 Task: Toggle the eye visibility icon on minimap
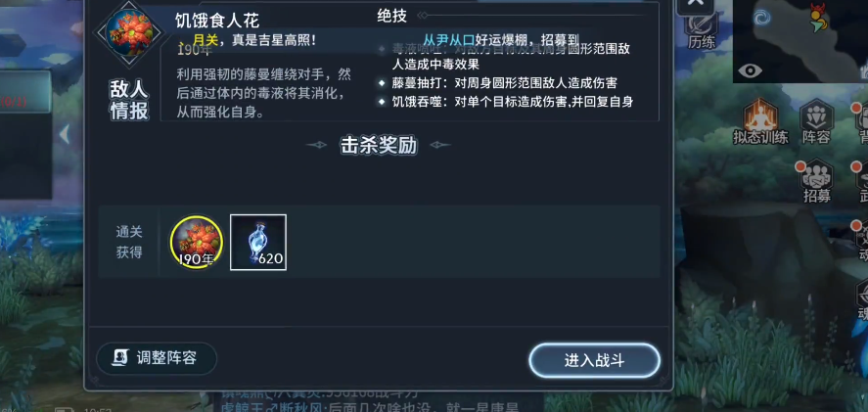(751, 70)
